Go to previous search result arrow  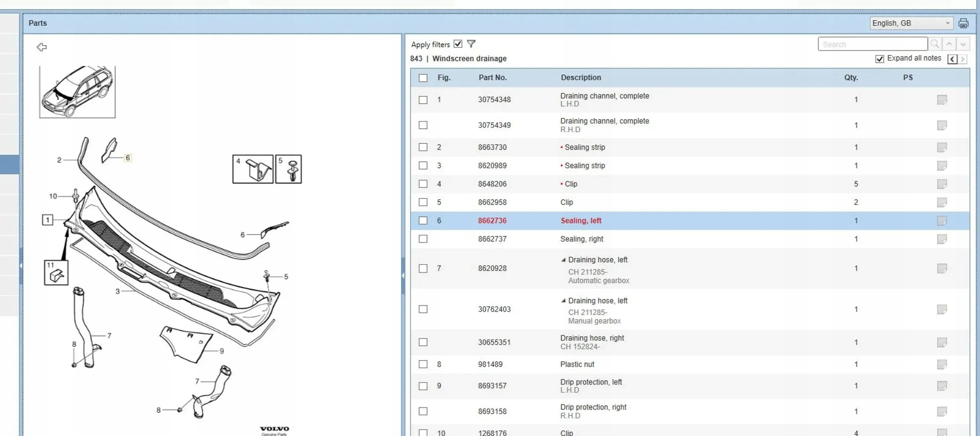[949, 44]
